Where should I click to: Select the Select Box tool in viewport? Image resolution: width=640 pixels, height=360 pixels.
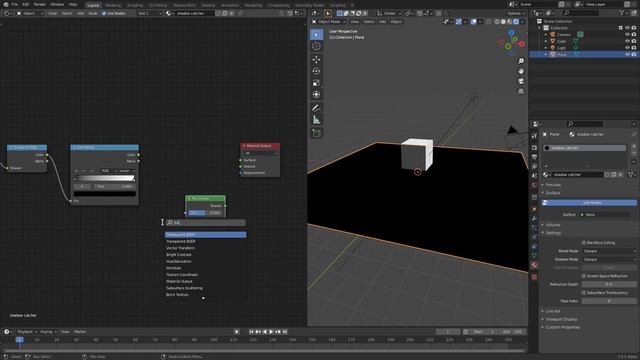pyautogui.click(x=316, y=34)
